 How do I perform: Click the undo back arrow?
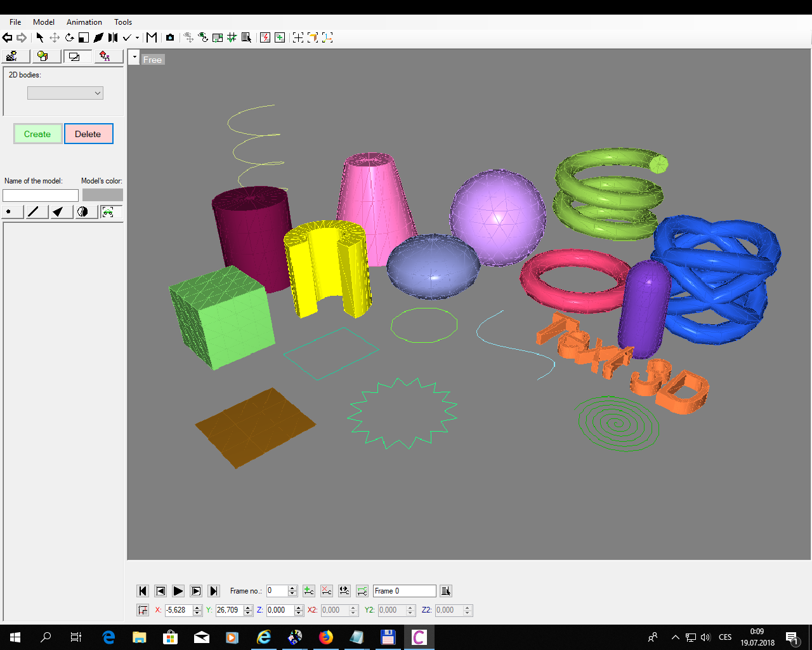click(8, 37)
